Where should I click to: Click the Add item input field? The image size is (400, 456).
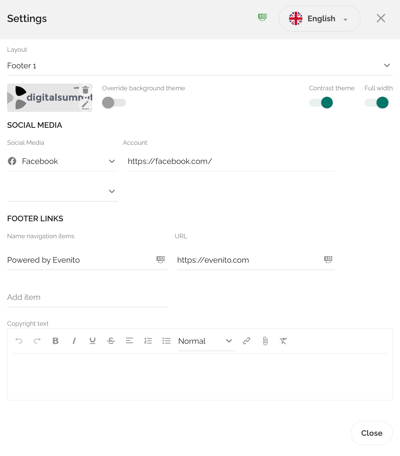87,297
